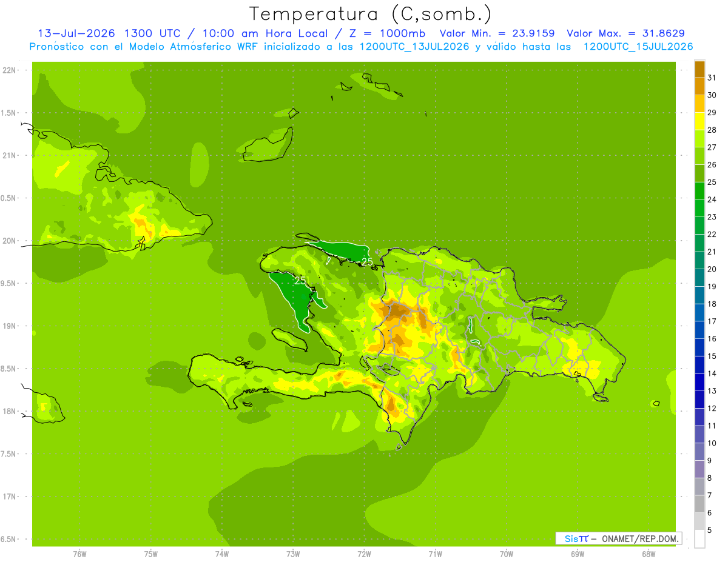Click the 'SisTT – ONAMET/REP.DOM.' credit box

click(x=619, y=538)
